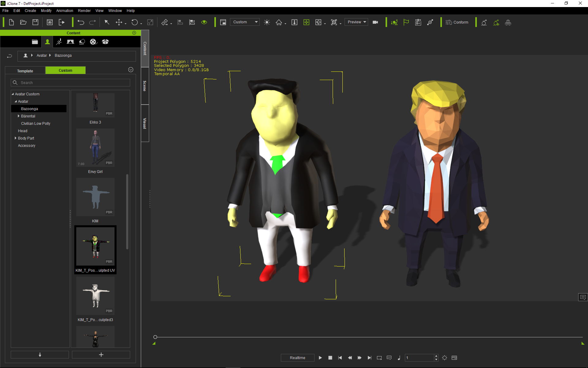Close the Content panel
The width and height of the screenshot is (588, 368).
(x=134, y=33)
